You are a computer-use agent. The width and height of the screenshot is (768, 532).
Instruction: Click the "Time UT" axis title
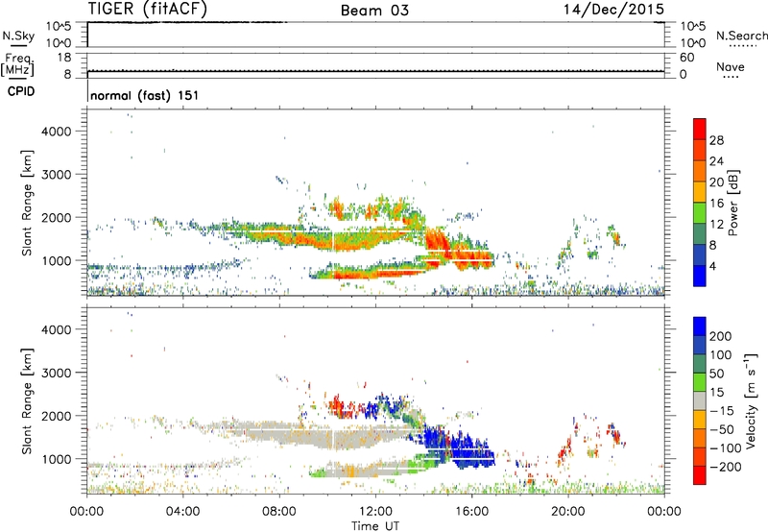point(375,526)
